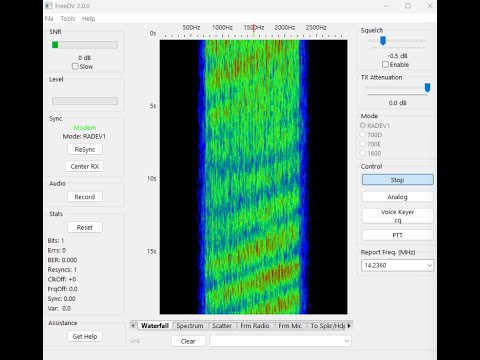Click the green 'Modem' sync indicator

tap(85, 128)
